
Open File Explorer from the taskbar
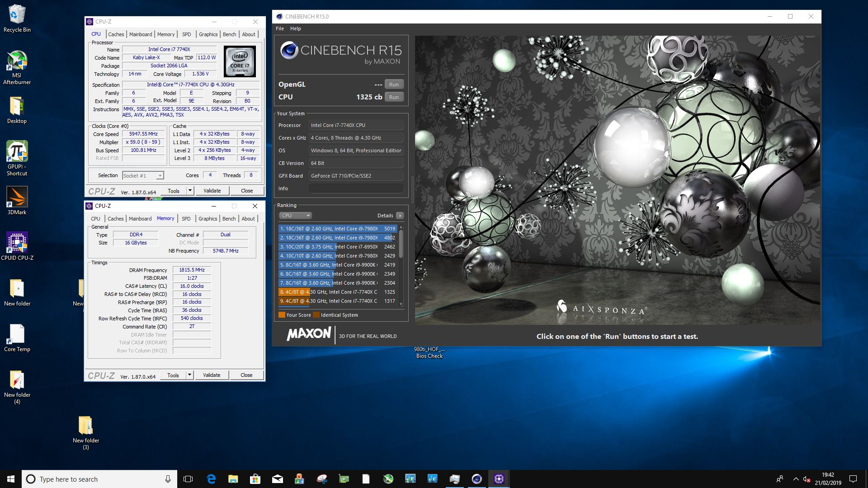[233, 479]
